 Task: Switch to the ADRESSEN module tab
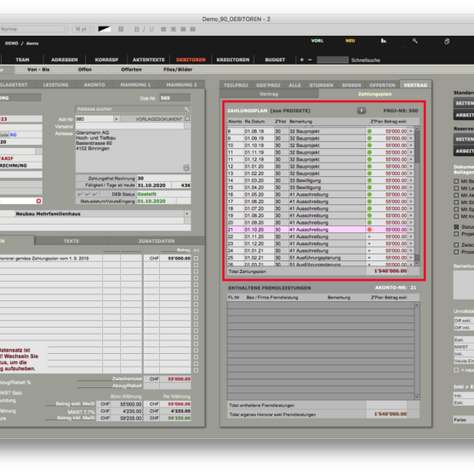click(64, 60)
